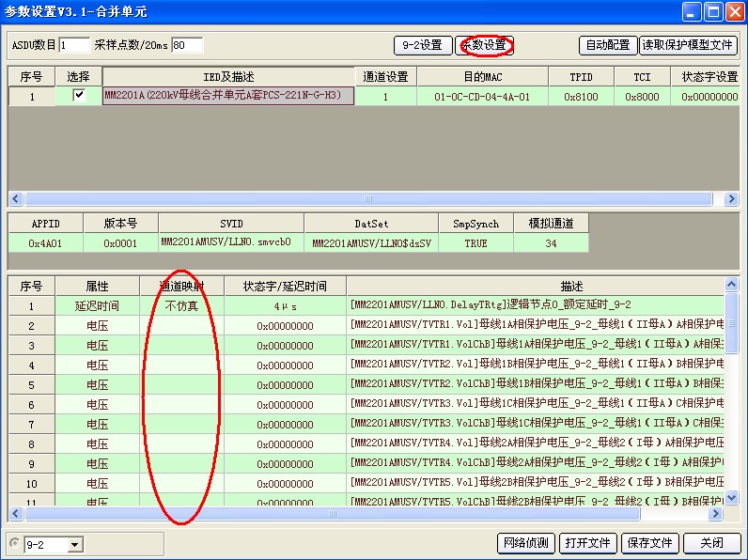Select the IED description MM2201A cell
The height and width of the screenshot is (560, 748).
click(228, 96)
